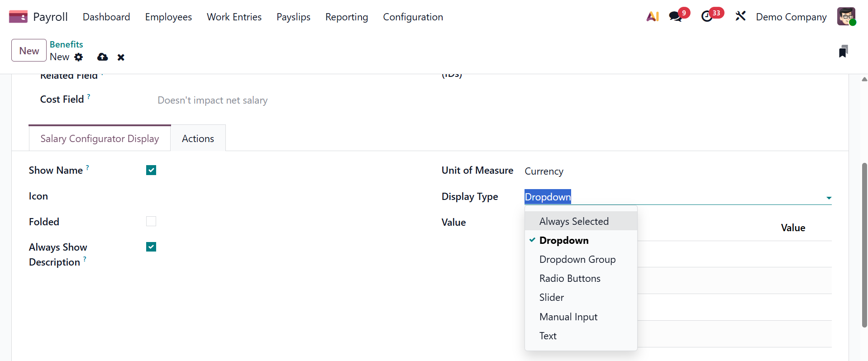Enable the Folded checkbox
Image resolution: width=868 pixels, height=361 pixels.
click(151, 221)
